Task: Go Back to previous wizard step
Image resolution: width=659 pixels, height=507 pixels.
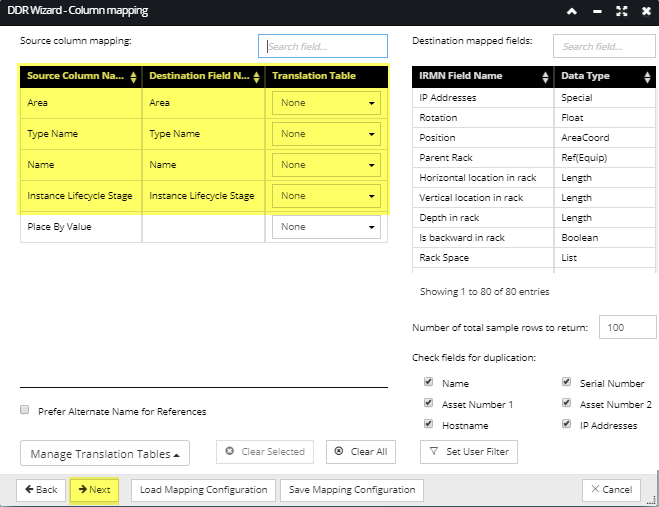Action: (x=41, y=490)
